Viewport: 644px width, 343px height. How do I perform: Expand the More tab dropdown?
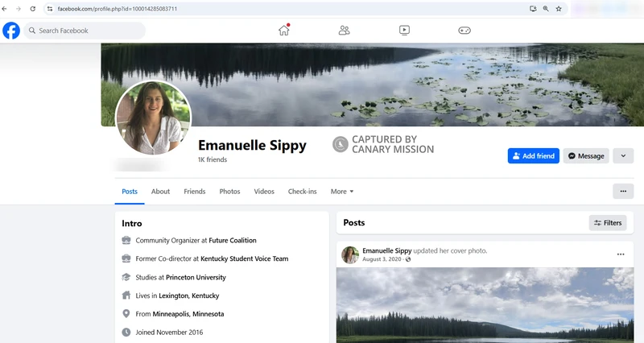tap(342, 192)
